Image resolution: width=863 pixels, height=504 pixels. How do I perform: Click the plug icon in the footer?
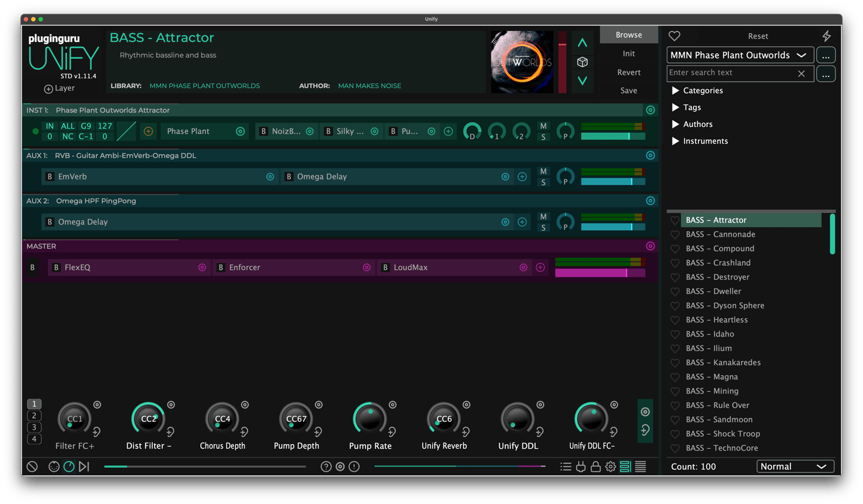[x=581, y=467]
